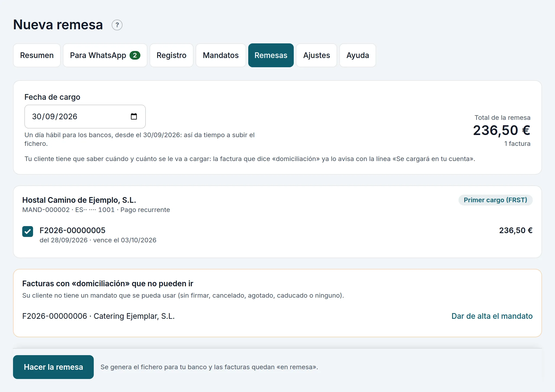Viewport: 555px width, 392px height.
Task: Uncheck invoice F2026-00000005
Action: (28, 232)
